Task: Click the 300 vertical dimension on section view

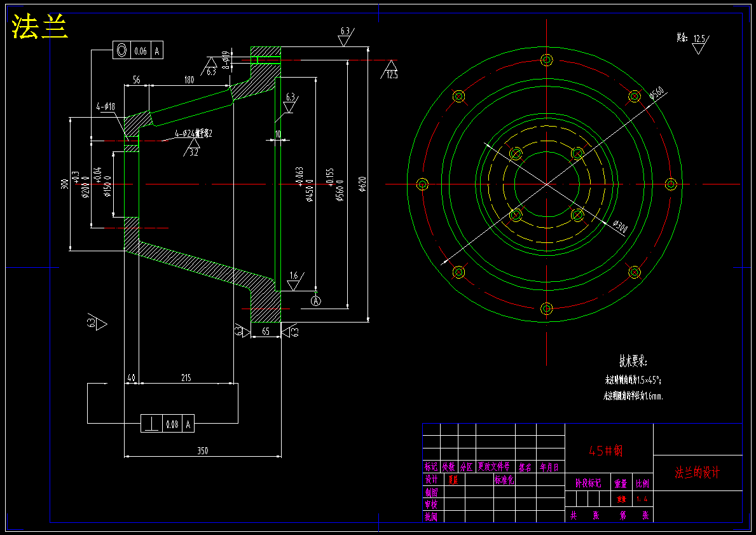Action: point(65,184)
